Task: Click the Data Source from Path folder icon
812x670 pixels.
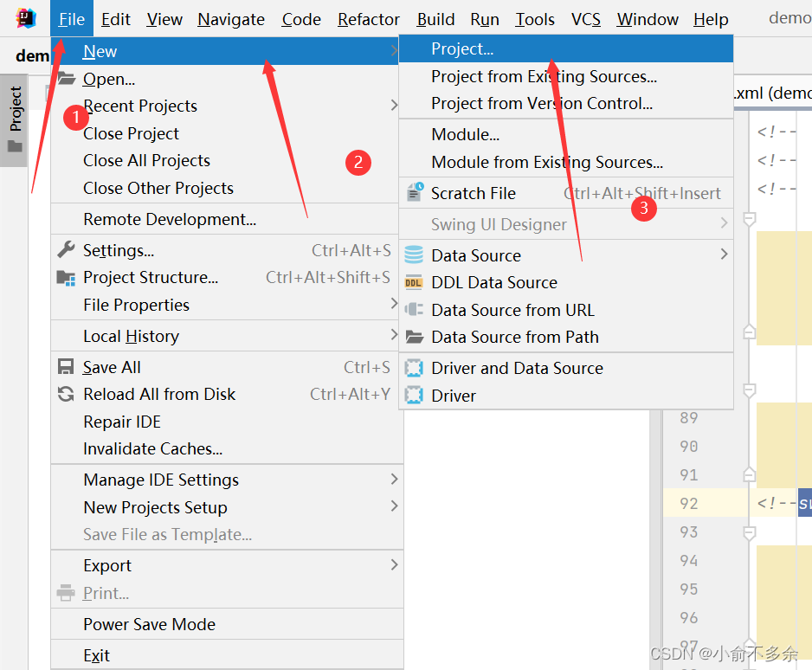Action: [x=415, y=337]
